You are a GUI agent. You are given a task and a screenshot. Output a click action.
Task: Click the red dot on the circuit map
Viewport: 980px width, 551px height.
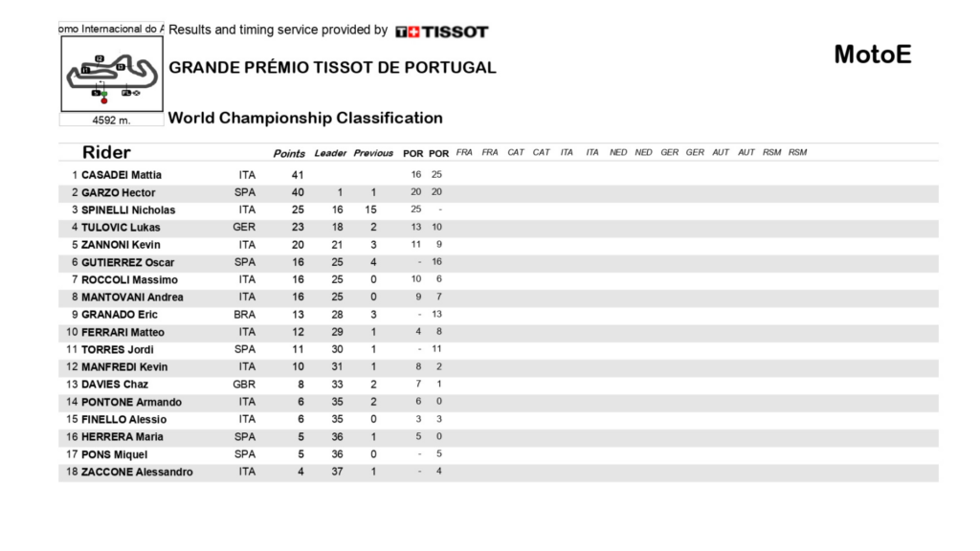pyautogui.click(x=104, y=100)
